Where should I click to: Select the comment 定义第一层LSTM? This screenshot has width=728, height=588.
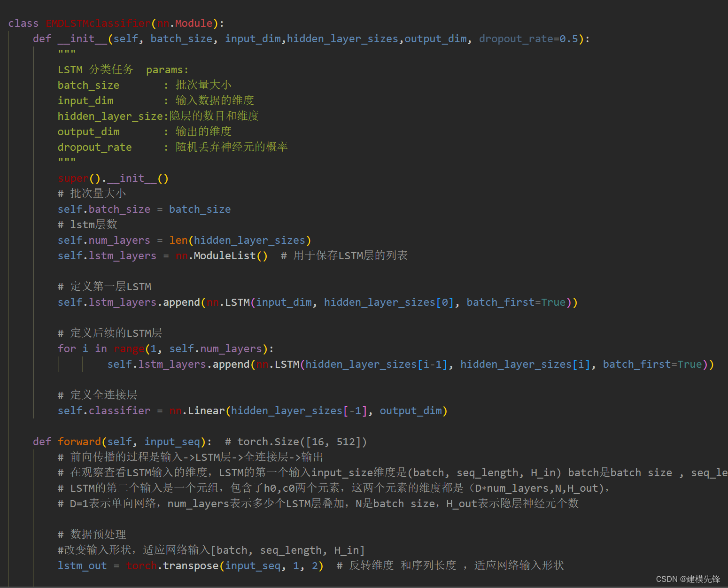[104, 286]
